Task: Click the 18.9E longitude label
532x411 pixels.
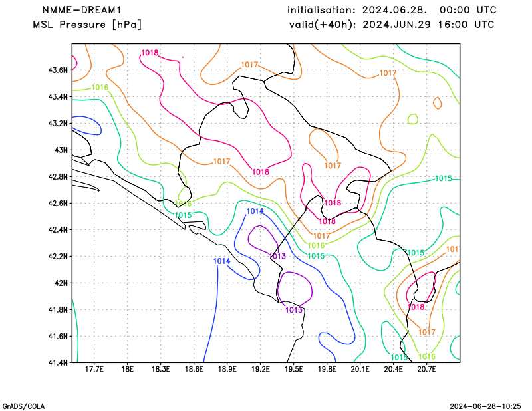Action: (227, 369)
